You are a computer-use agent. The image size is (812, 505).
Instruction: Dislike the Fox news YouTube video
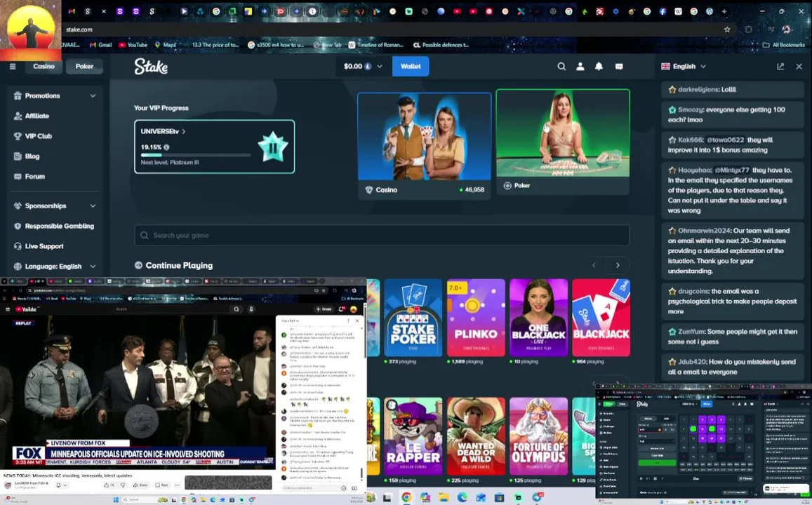[x=123, y=485]
